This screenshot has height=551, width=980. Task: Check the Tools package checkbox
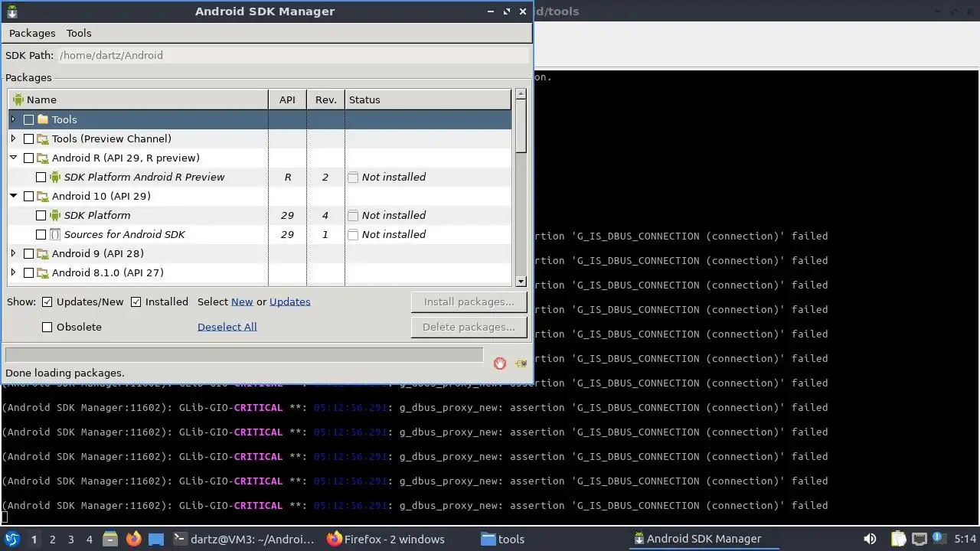pos(29,119)
